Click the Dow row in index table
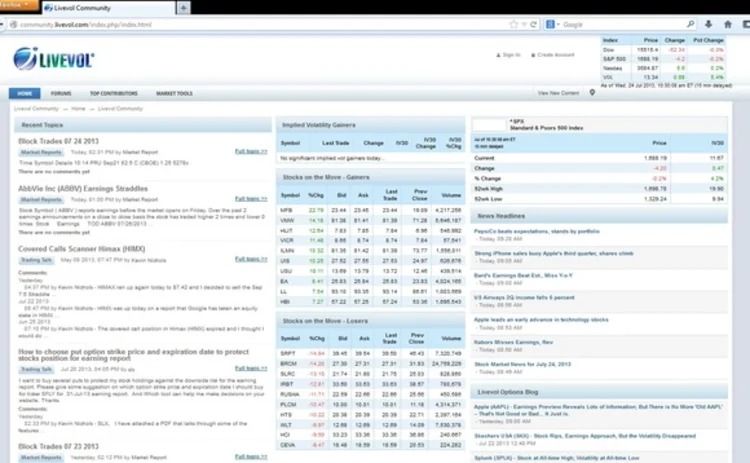 pyautogui.click(x=663, y=50)
